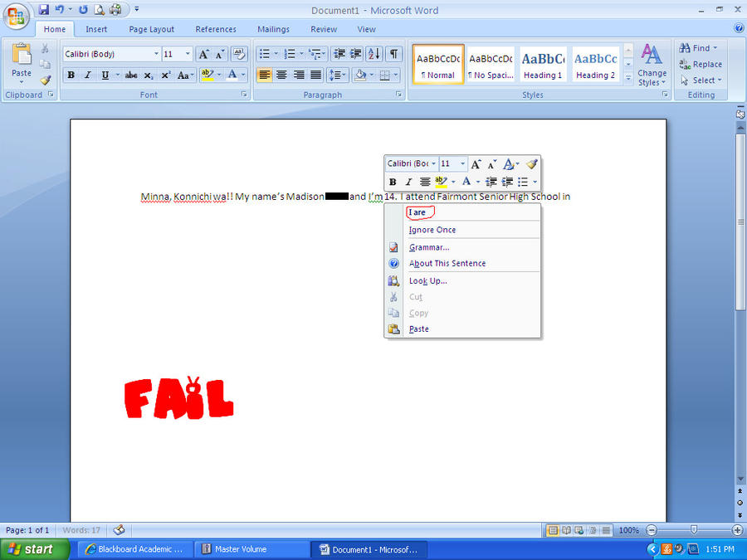This screenshot has height=560, width=747.
Task: Click the Windows start button
Action: [34, 549]
